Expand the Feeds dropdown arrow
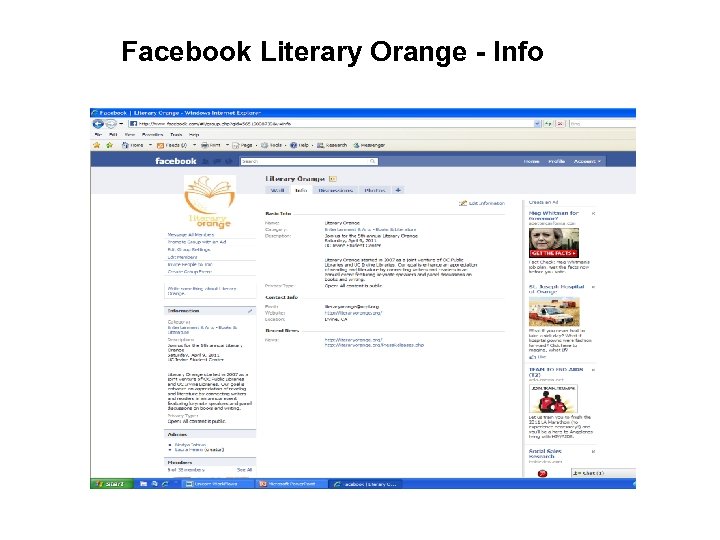 tap(194, 145)
